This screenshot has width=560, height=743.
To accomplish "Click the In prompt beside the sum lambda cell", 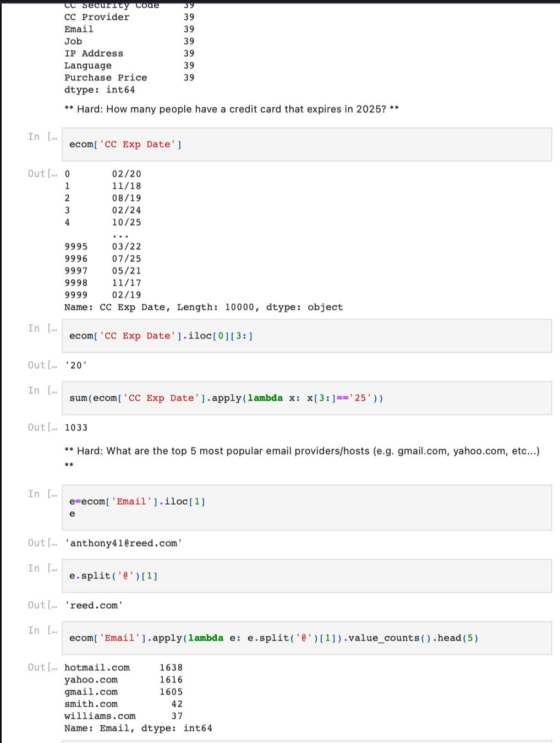I will coord(42,391).
